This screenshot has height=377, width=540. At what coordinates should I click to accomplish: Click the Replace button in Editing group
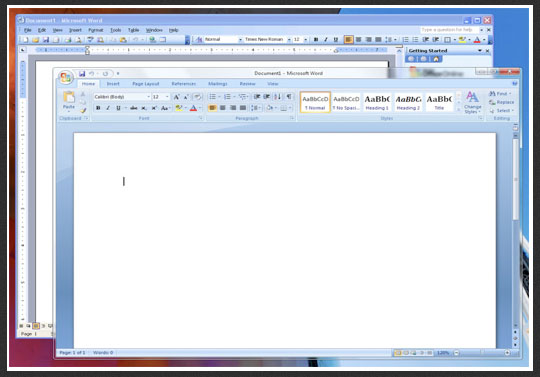click(501, 102)
